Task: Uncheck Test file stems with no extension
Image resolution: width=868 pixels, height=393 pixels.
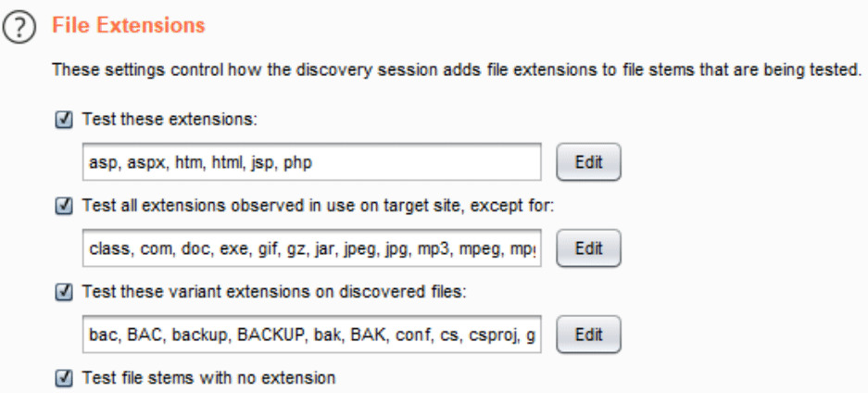Action: (x=64, y=378)
